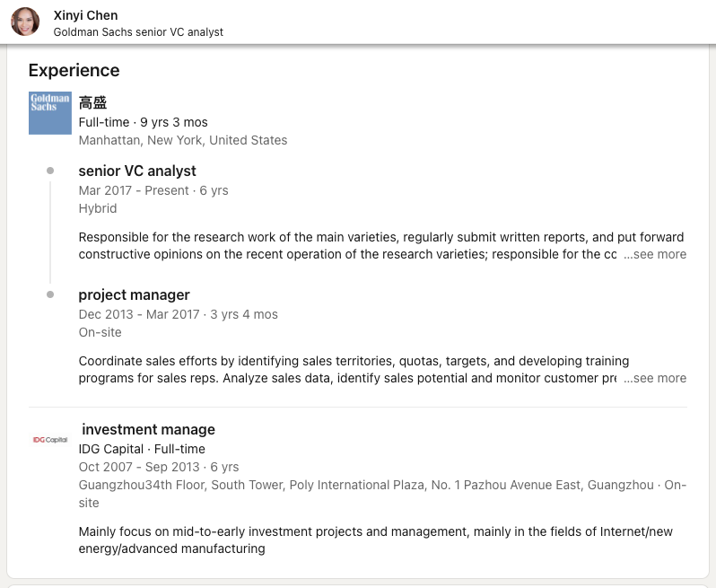The height and width of the screenshot is (588, 716).
Task: Click the senior VC analyst timeline bullet
Action: [x=50, y=171]
